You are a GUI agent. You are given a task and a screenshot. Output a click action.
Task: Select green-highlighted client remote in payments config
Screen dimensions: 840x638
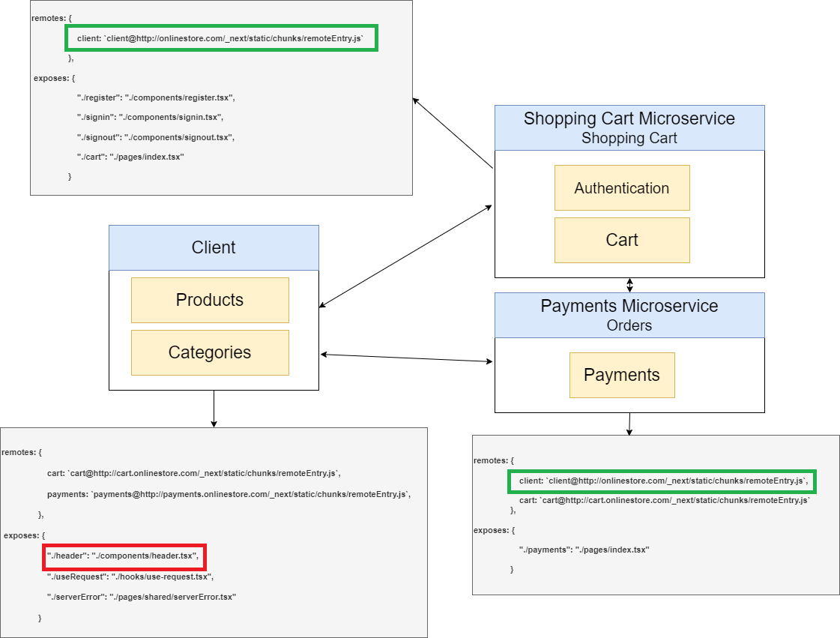coord(662,481)
